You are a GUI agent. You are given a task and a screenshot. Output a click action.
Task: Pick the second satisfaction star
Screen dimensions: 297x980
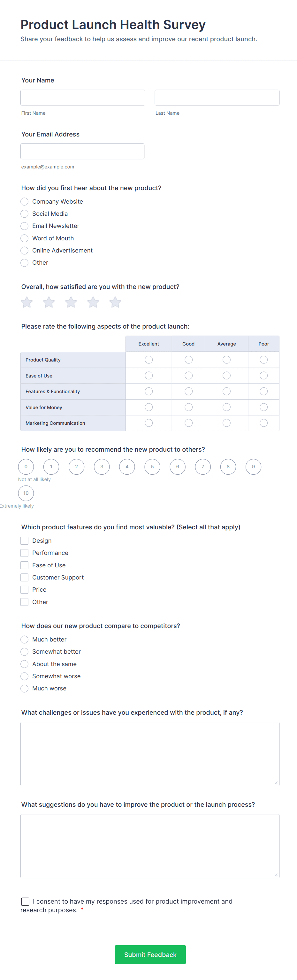49,302
